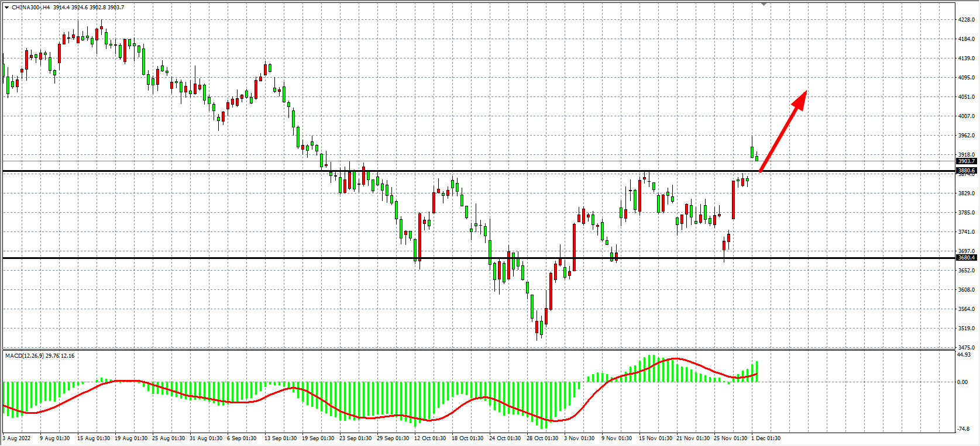Click the red arrowhead tip
980x446 pixels.
point(805,93)
